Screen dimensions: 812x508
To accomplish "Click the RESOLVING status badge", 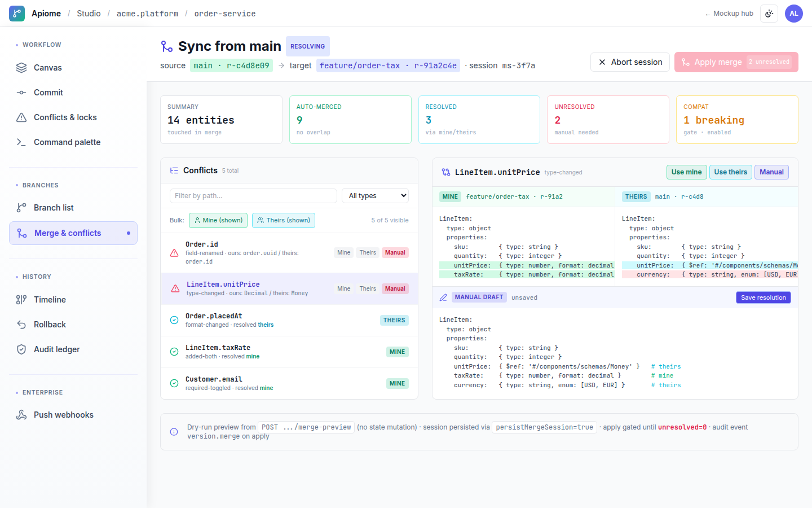I will [x=308, y=46].
